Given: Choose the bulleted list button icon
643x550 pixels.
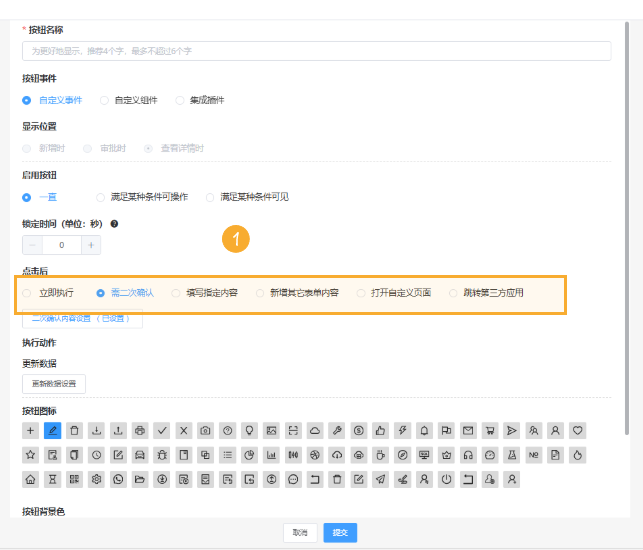Looking at the screenshot, I should pos(228,455).
